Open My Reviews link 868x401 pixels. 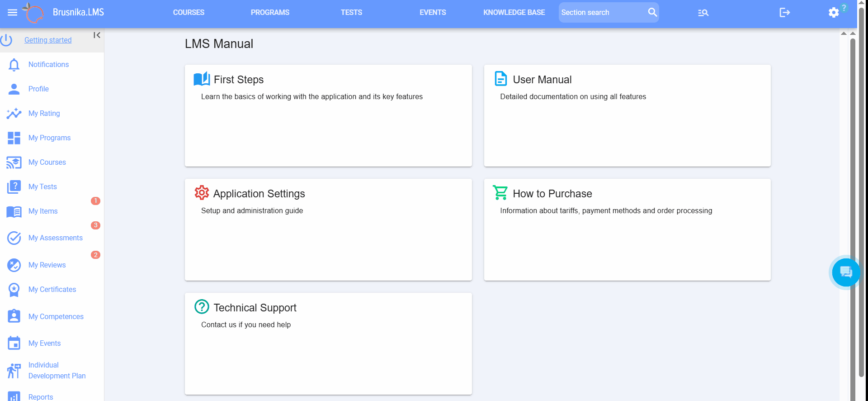pos(47,265)
